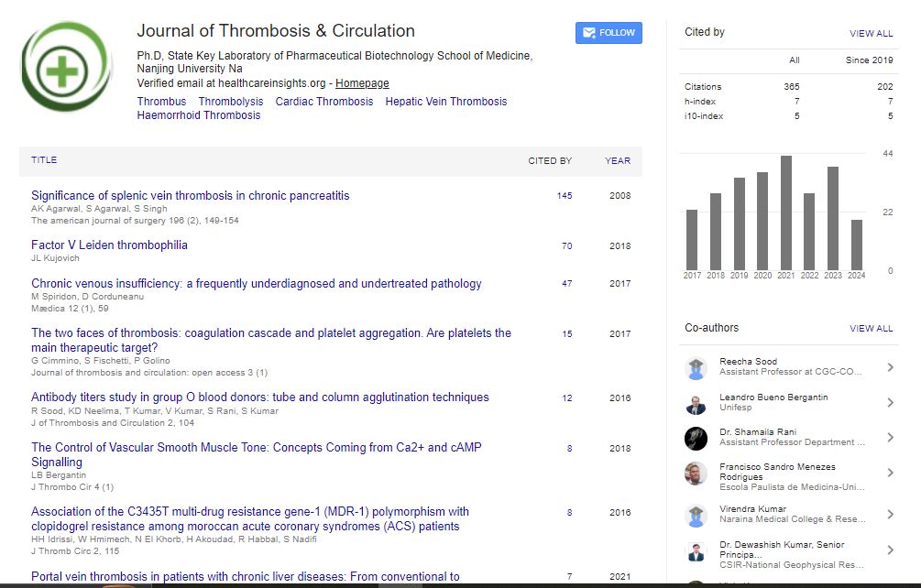
Task: Open The two faces of thrombosis article
Action: (270, 341)
